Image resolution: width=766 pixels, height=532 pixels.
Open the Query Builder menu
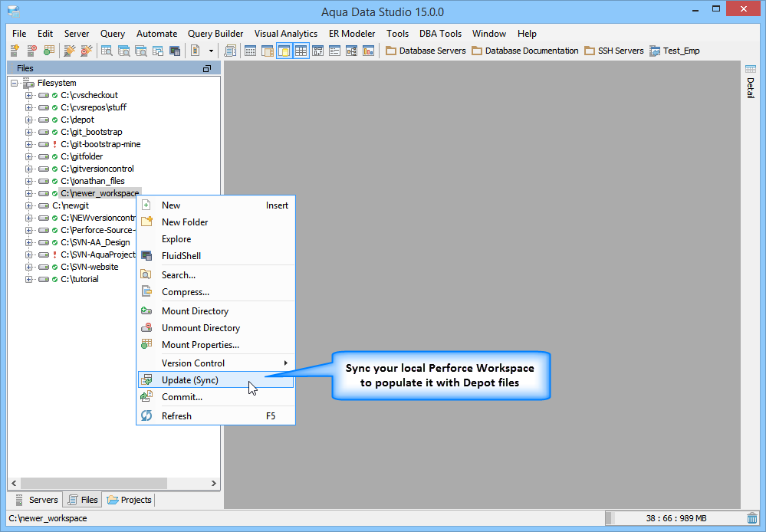pyautogui.click(x=215, y=33)
